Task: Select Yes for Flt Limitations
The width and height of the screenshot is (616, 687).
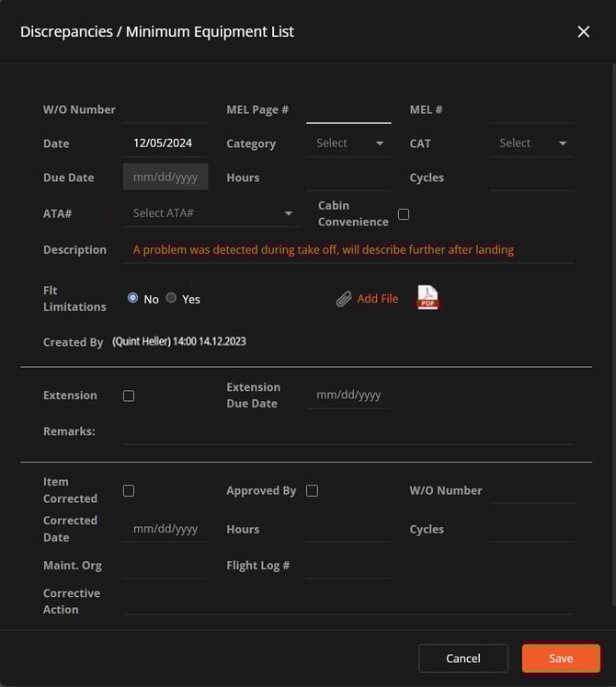Action: (x=172, y=298)
